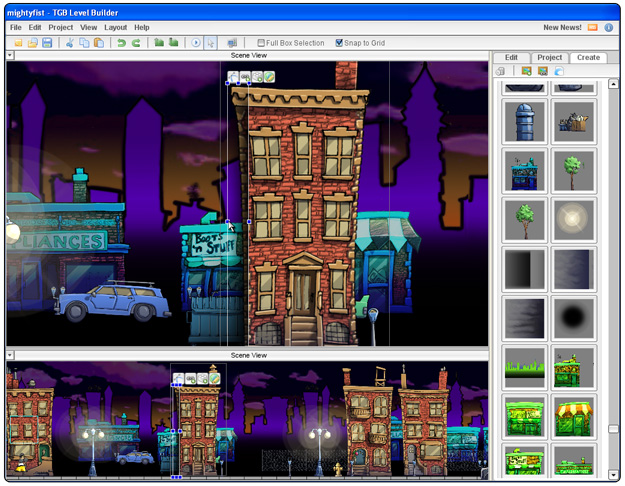625x486 pixels.
Task: Click the Open folder toolbar icon
Action: point(33,43)
